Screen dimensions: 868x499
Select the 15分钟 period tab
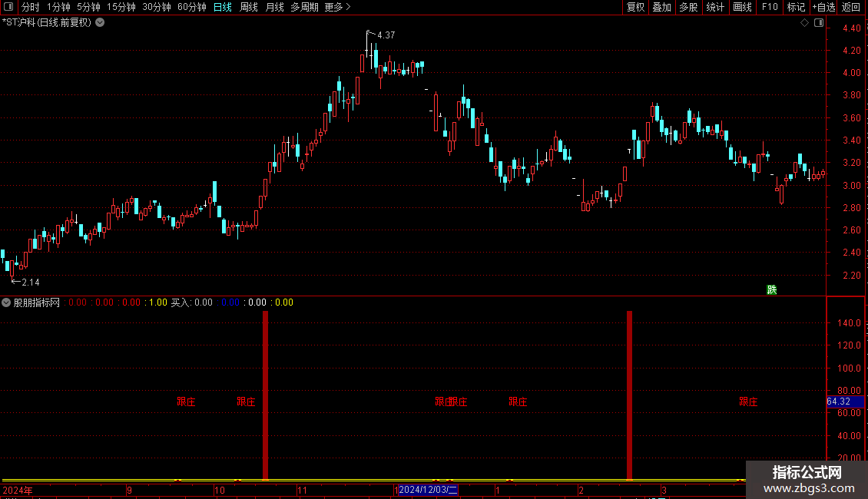coord(121,7)
